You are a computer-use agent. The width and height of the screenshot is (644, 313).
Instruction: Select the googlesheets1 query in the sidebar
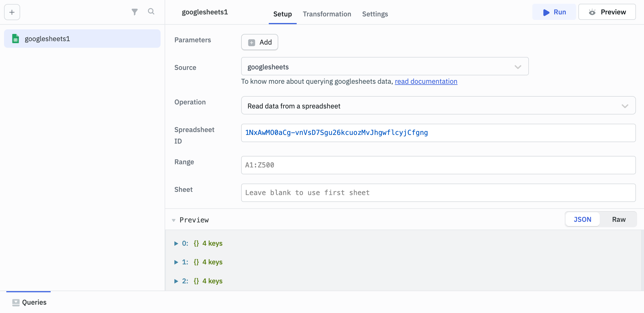pyautogui.click(x=47, y=38)
